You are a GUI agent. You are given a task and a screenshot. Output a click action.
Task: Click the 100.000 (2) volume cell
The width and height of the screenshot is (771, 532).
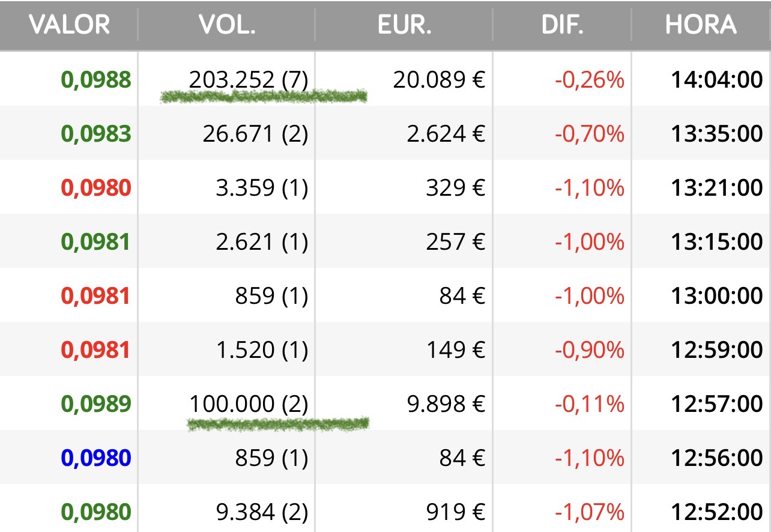(x=248, y=404)
